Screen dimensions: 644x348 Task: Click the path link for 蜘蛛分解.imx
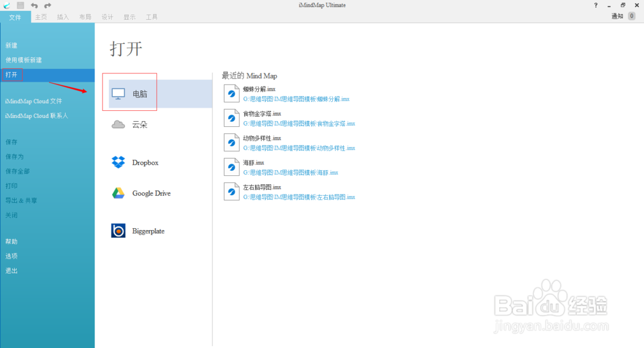[x=296, y=99]
